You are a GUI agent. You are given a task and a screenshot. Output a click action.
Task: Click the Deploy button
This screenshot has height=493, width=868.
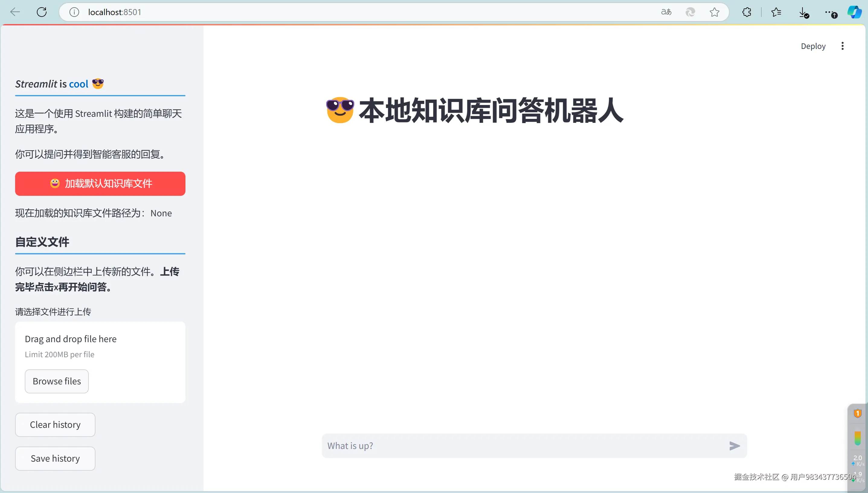[x=813, y=46]
